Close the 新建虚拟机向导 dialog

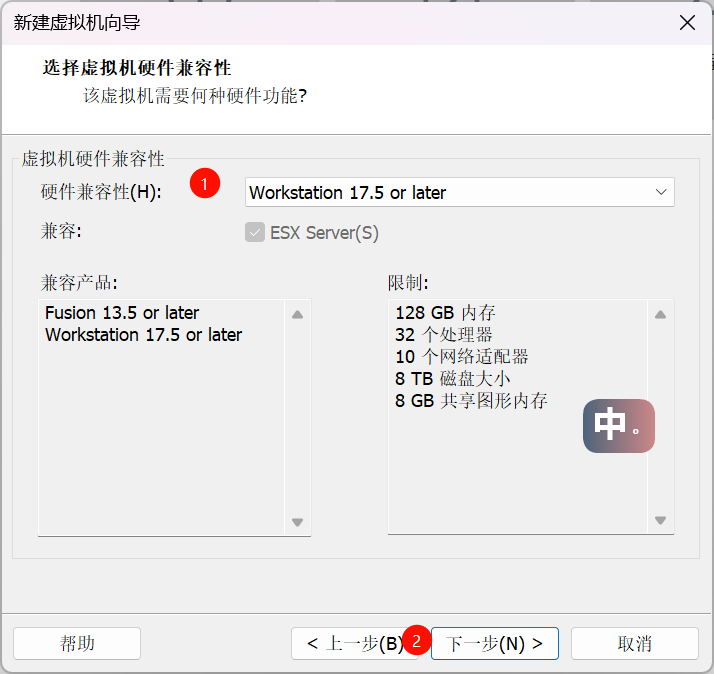click(x=687, y=22)
